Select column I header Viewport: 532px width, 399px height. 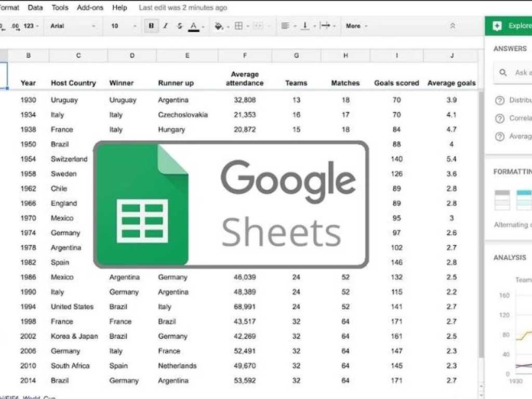click(396, 55)
